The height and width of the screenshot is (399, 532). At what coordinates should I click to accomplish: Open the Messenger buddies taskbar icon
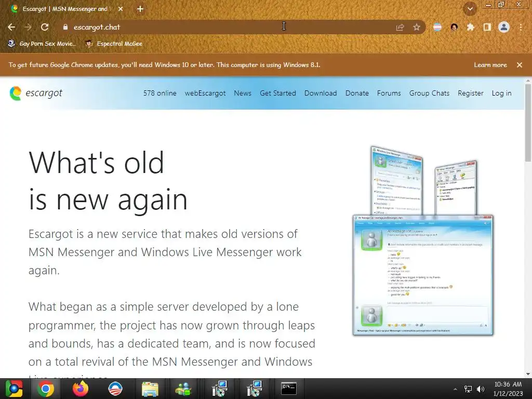click(183, 389)
